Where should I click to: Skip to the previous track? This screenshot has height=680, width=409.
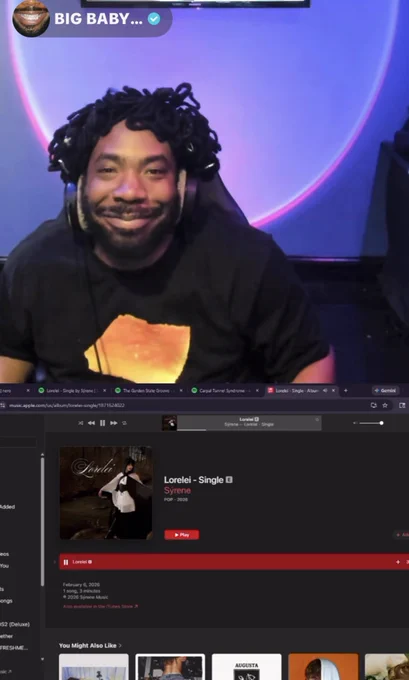(91, 423)
